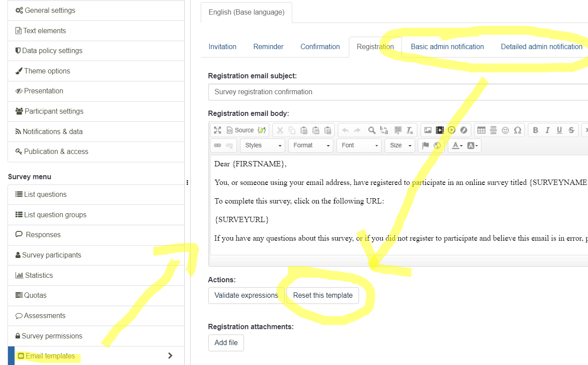Insert an anchor (flag icon)
This screenshot has height=365, width=588.
[425, 145]
